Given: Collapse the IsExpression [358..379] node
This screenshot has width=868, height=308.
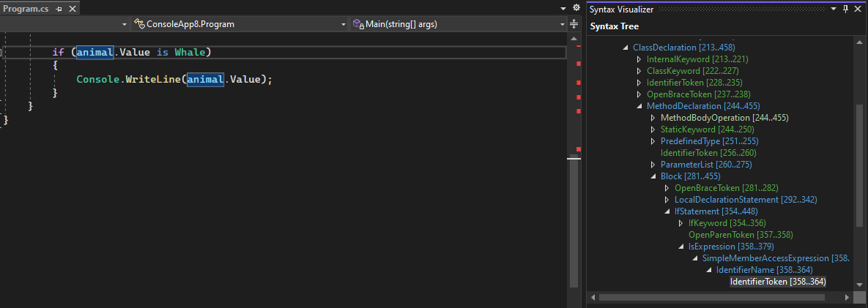Looking at the screenshot, I should [x=681, y=247].
